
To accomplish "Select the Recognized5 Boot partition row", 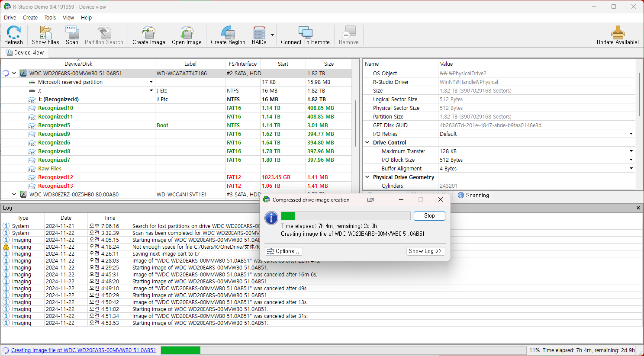I will pyautogui.click(x=176, y=125).
